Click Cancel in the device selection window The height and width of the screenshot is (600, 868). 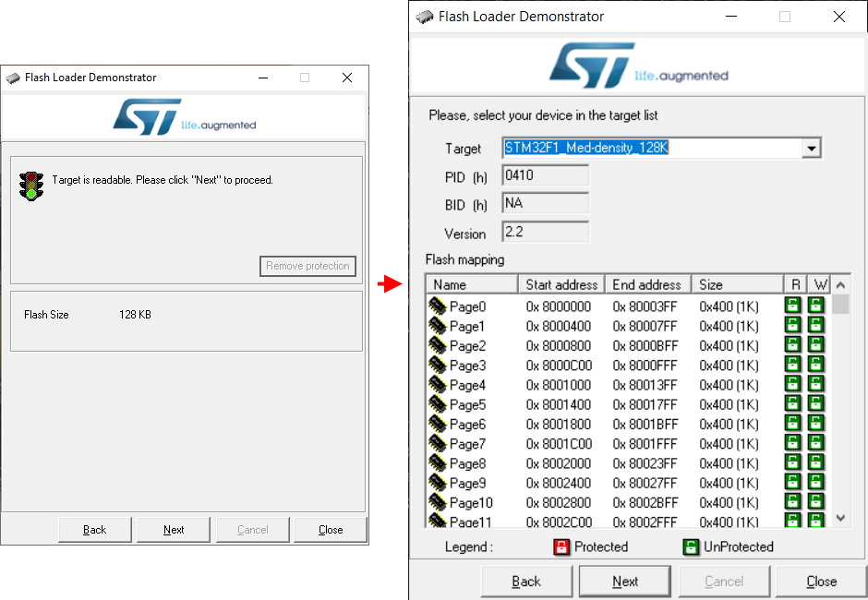click(x=724, y=582)
